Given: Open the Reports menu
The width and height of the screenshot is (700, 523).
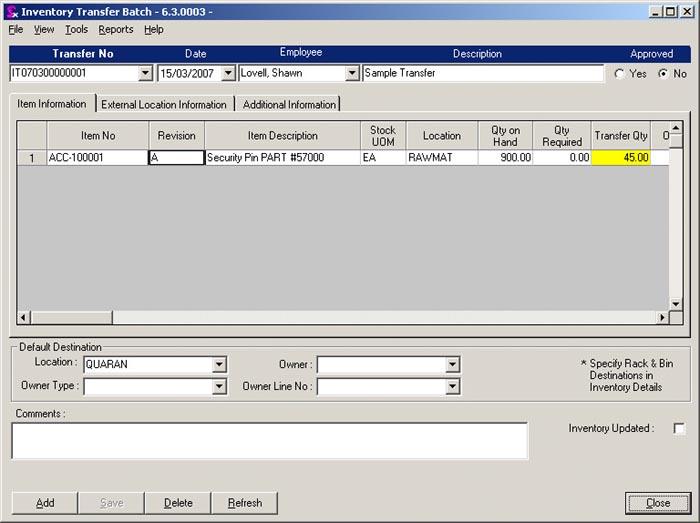Looking at the screenshot, I should coord(115,30).
